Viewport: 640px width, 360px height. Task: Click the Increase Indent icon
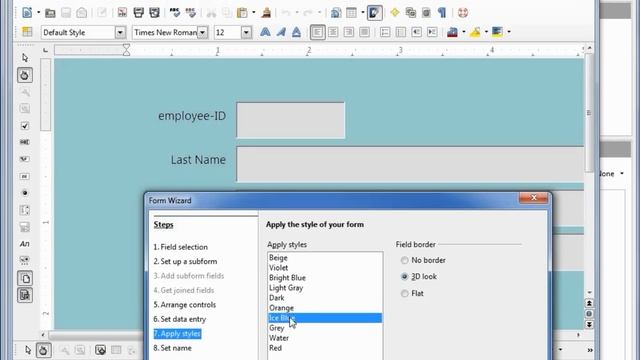(x=432, y=32)
